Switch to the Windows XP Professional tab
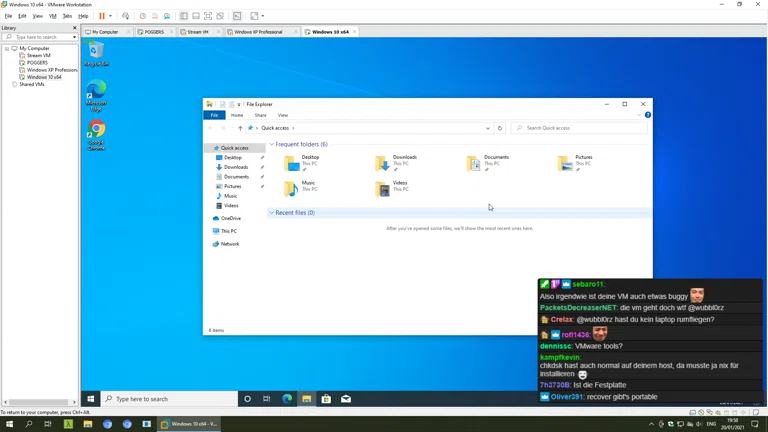This screenshot has width=768, height=432. click(x=258, y=32)
